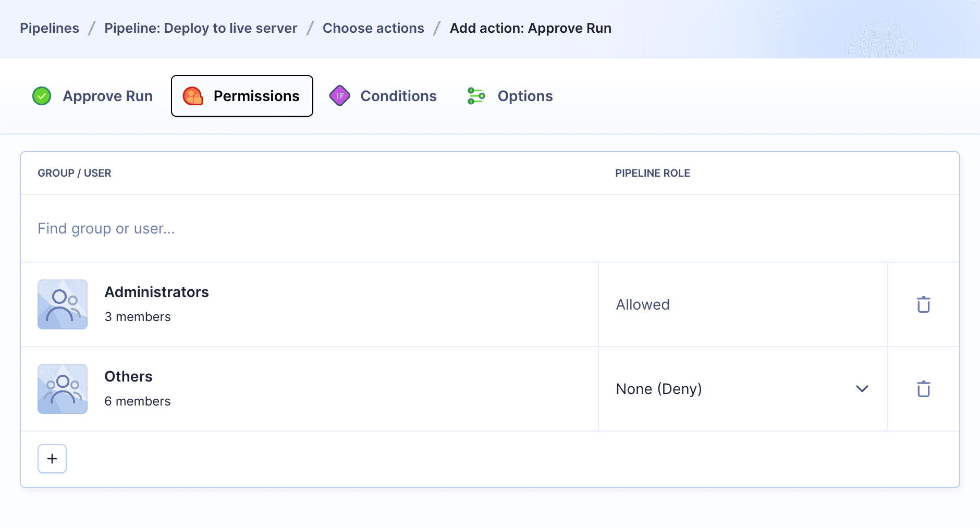
Task: Select the GROUP / USER column header
Action: click(75, 173)
